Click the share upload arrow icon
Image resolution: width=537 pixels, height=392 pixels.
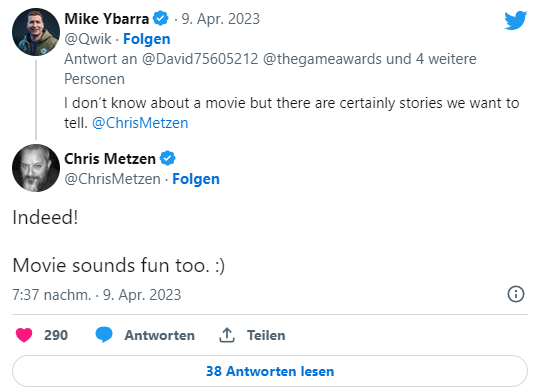click(x=227, y=335)
